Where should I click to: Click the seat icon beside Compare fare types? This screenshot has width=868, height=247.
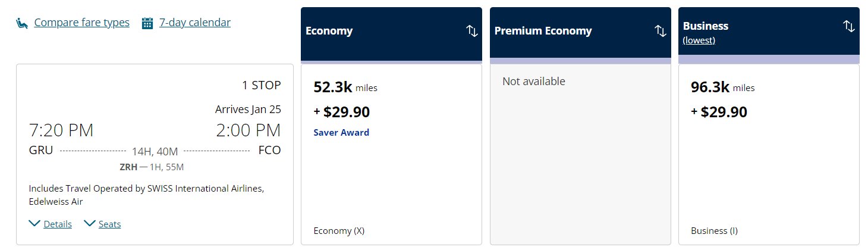(22, 23)
